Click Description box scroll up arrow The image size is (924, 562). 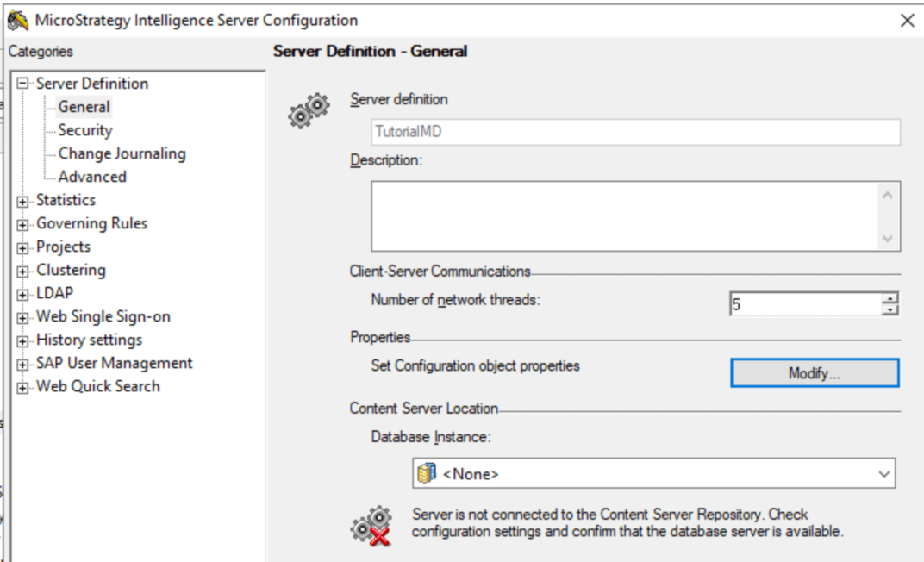pyautogui.click(x=888, y=195)
